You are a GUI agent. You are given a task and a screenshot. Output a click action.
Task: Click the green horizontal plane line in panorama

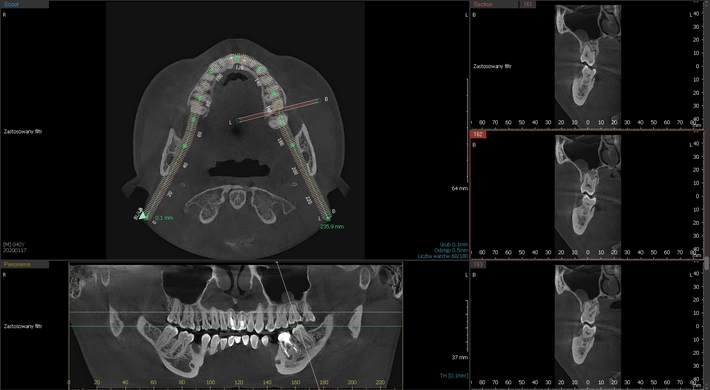235,326
